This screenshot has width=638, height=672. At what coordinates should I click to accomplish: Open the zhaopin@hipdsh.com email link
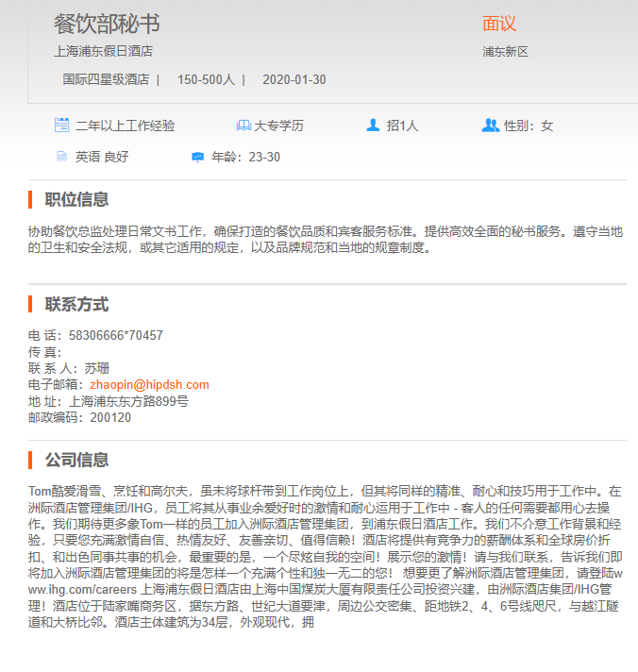click(x=149, y=385)
